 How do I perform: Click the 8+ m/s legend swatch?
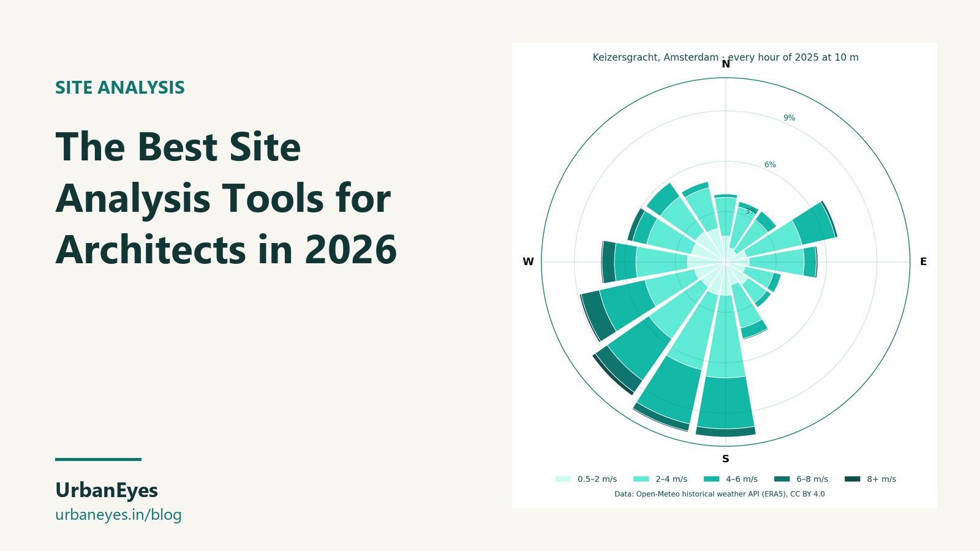(x=853, y=479)
